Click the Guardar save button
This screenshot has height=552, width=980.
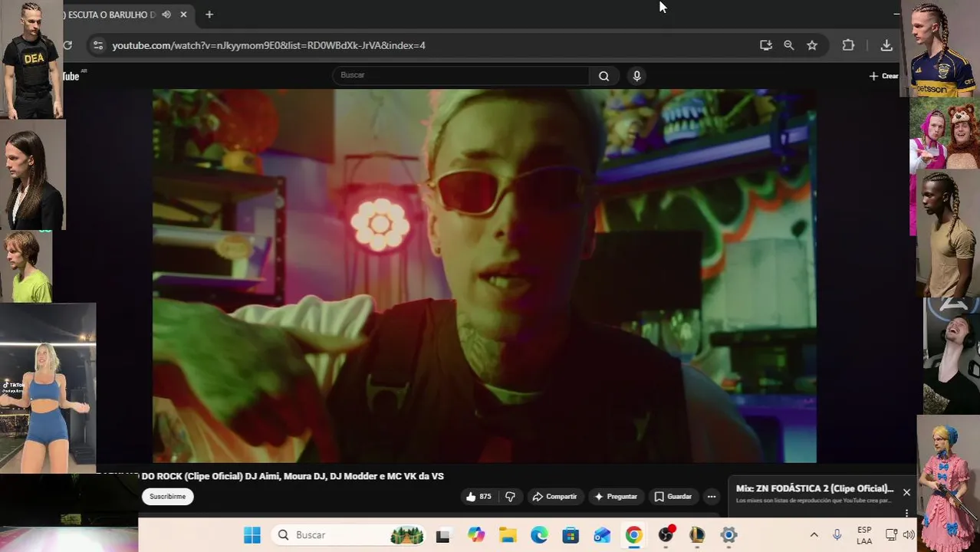(673, 497)
